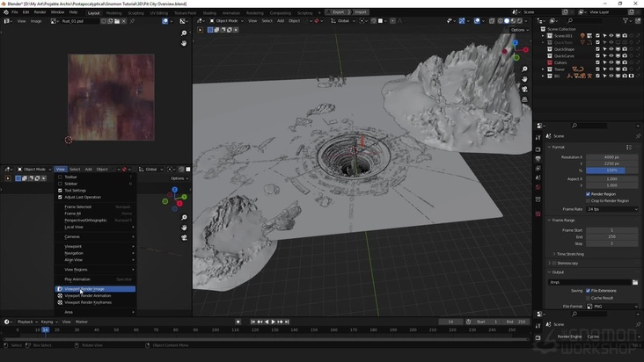
Task: Toggle camera view icon in main viewport
Action: [x=524, y=90]
